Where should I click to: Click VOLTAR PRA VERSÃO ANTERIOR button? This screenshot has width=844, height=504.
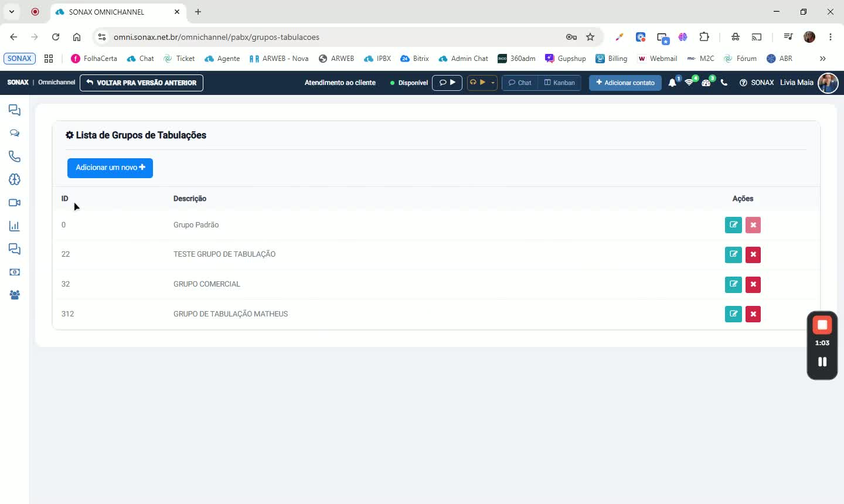coord(141,83)
